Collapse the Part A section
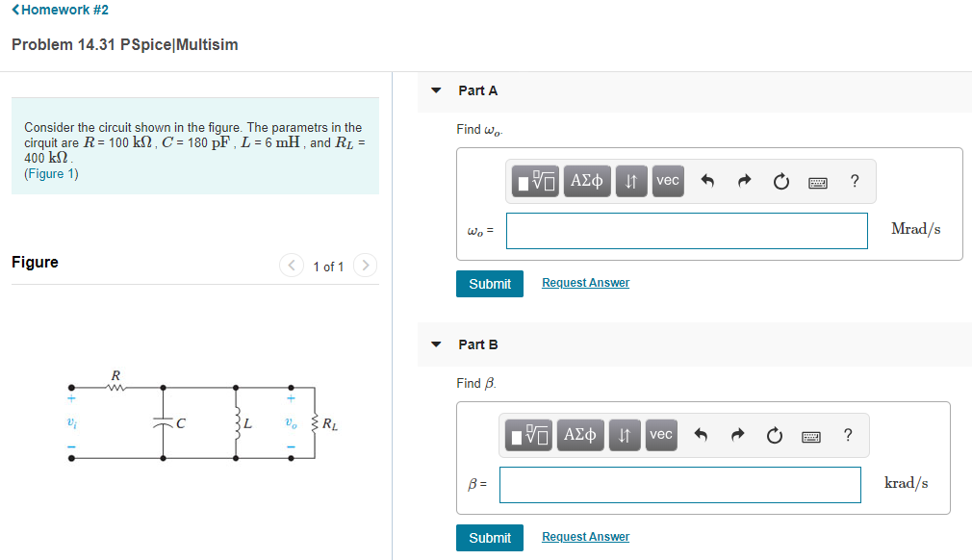This screenshot has width=972, height=560. click(436, 89)
